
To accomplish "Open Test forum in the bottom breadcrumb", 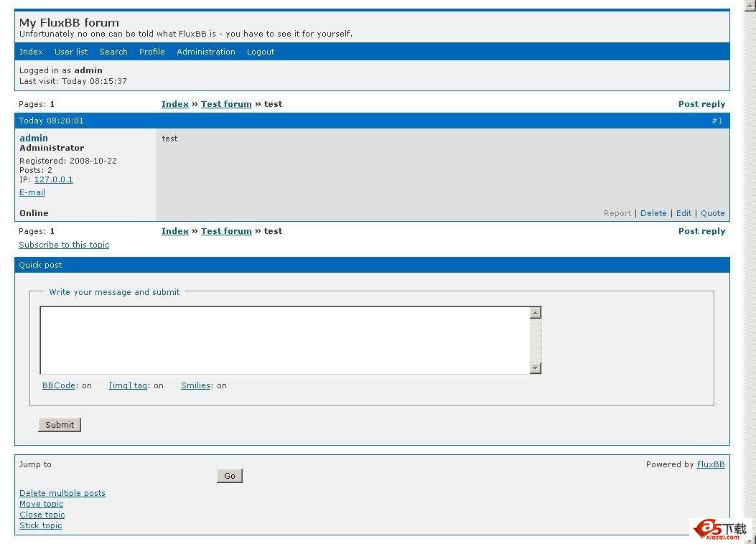I will pyautogui.click(x=226, y=231).
